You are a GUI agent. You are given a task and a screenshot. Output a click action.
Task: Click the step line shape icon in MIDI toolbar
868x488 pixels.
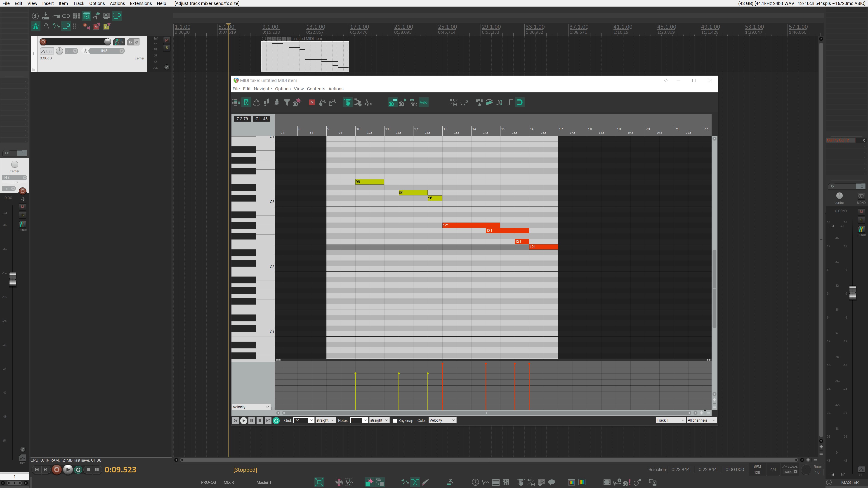pyautogui.click(x=509, y=102)
